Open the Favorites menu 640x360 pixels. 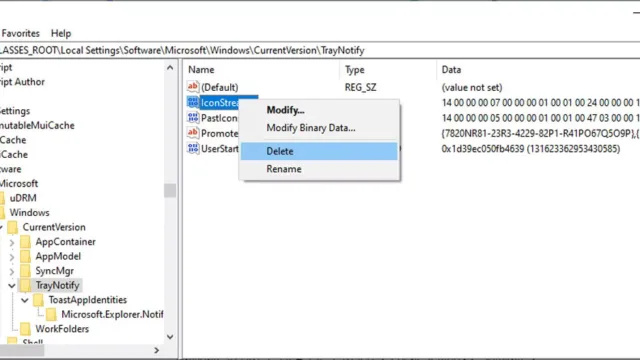[x=20, y=33]
